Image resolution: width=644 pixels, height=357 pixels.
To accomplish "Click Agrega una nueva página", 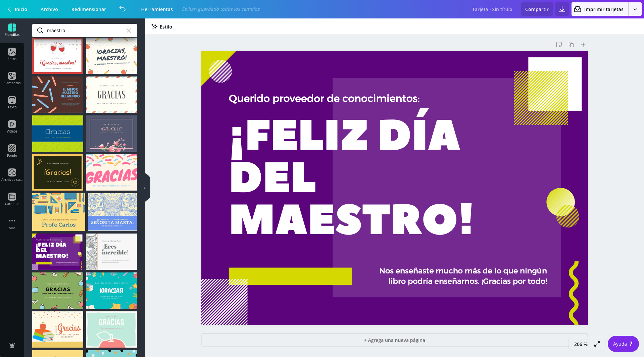I will coord(394,340).
